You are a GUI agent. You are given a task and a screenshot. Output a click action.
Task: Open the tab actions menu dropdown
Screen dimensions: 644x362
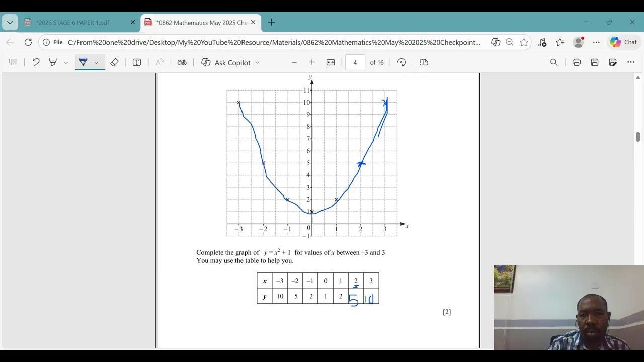[10, 22]
